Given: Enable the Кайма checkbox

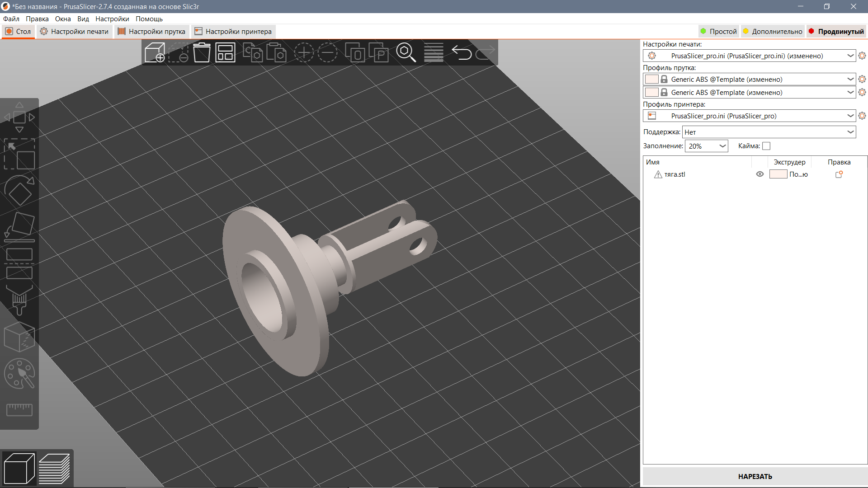Looking at the screenshot, I should [766, 146].
